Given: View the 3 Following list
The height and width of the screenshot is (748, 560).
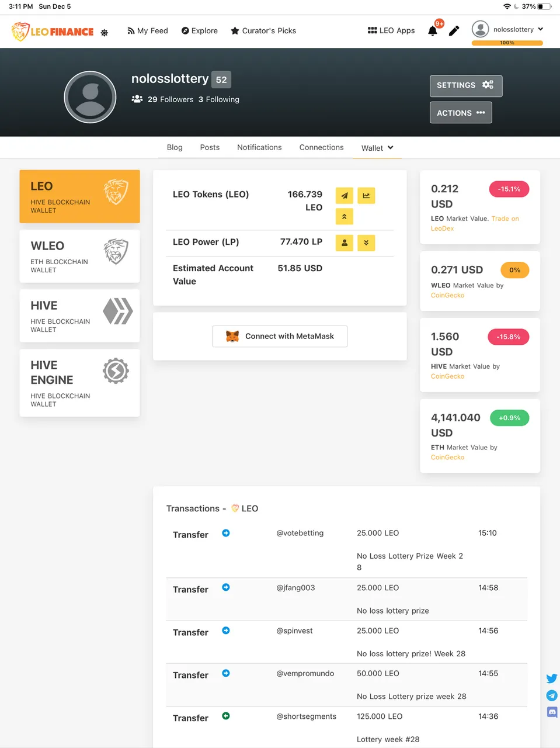Looking at the screenshot, I should point(219,99).
